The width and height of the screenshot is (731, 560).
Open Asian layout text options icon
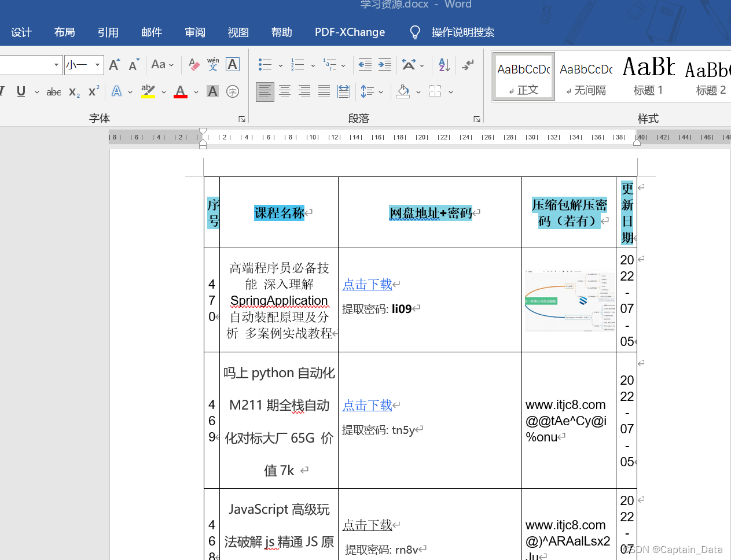point(409,65)
